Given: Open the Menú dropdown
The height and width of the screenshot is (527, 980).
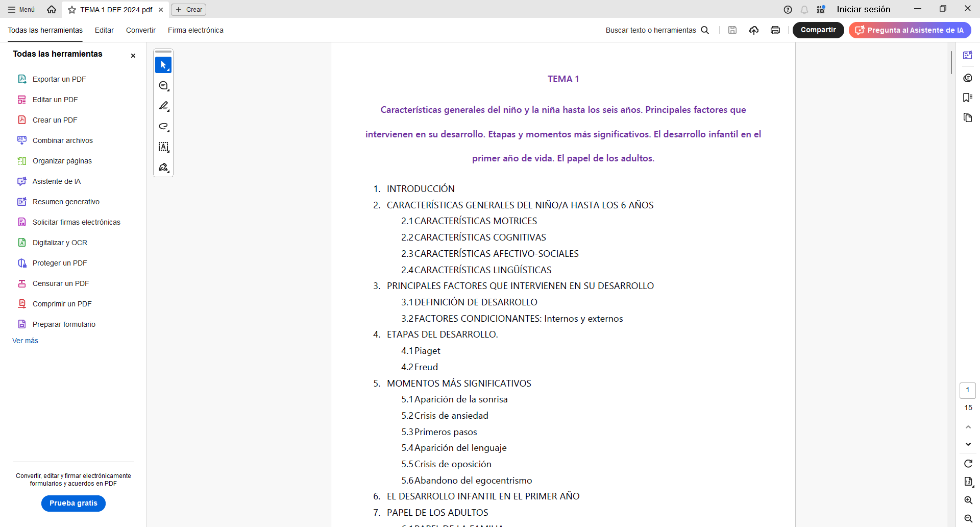Looking at the screenshot, I should pos(20,9).
